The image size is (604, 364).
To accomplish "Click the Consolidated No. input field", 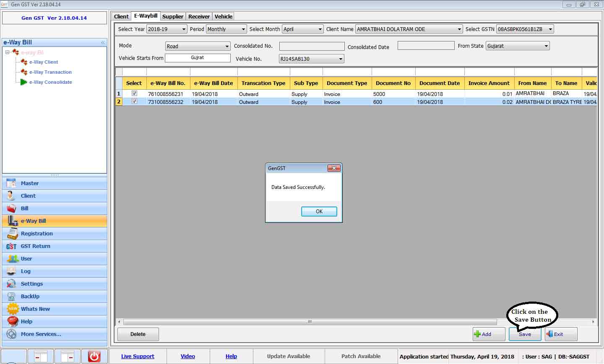I will point(312,46).
